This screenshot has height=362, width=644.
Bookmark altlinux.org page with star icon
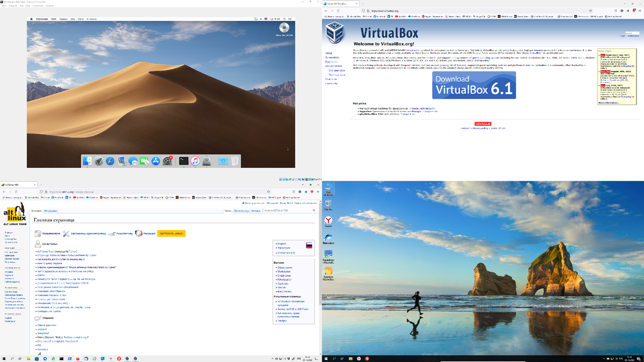(x=268, y=191)
